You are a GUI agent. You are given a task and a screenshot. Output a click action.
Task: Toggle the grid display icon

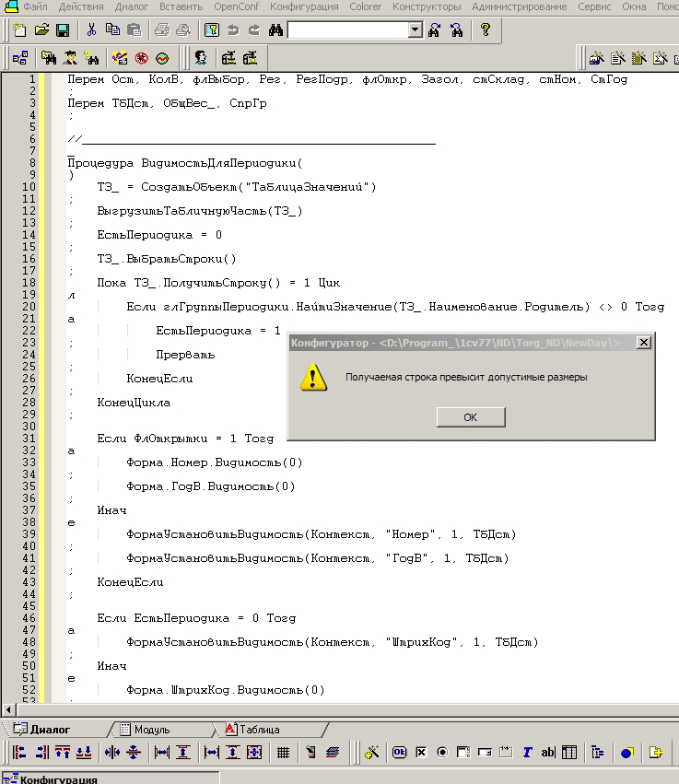click(283, 753)
